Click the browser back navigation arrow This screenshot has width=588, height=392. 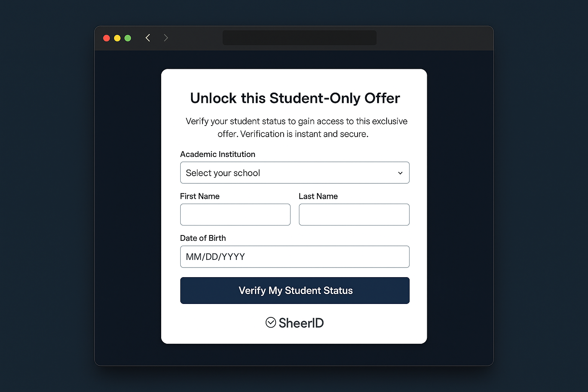[x=148, y=38]
